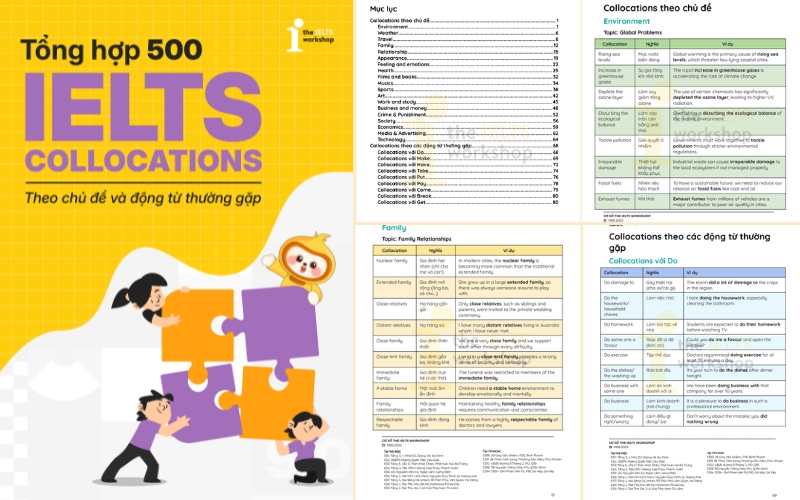
Task: Open 'Films and books' contents entry
Action: 468,77
